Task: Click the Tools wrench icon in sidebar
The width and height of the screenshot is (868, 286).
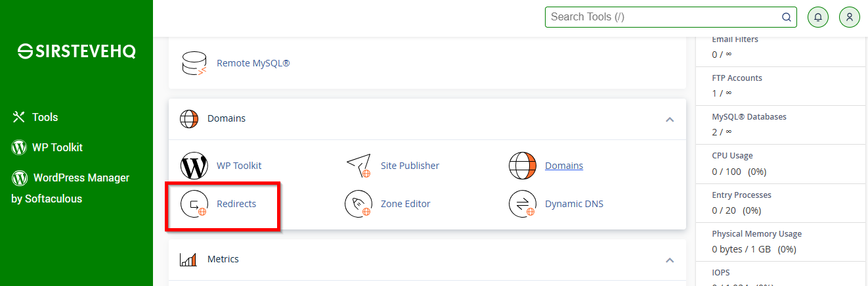Action: pos(18,117)
